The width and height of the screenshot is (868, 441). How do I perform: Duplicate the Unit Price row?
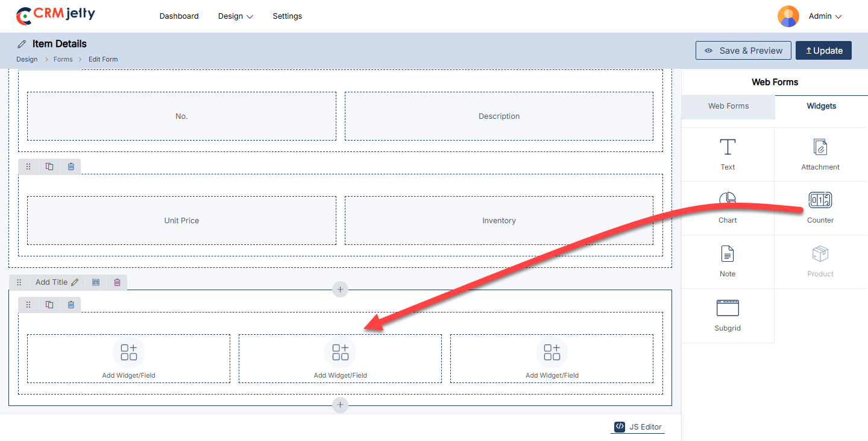click(49, 167)
